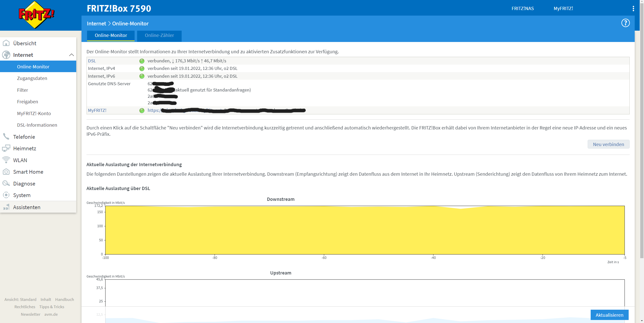This screenshot has height=323, width=644.
Task: Click the MyFRITZ! green status indicator
Action: [142, 110]
